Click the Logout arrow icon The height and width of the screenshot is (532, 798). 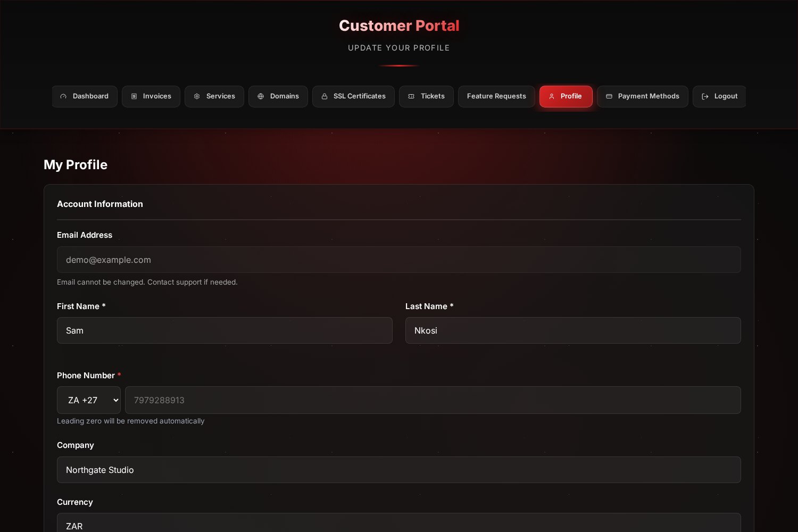(x=705, y=96)
